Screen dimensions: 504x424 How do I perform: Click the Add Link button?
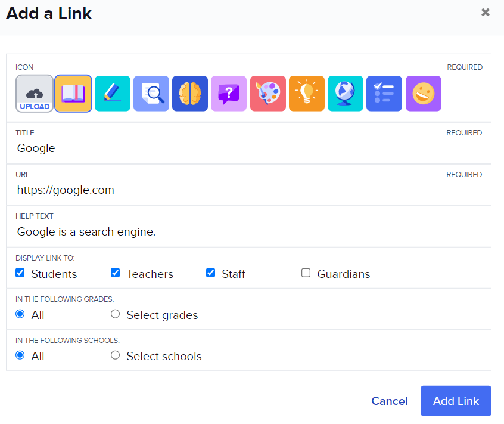point(456,401)
